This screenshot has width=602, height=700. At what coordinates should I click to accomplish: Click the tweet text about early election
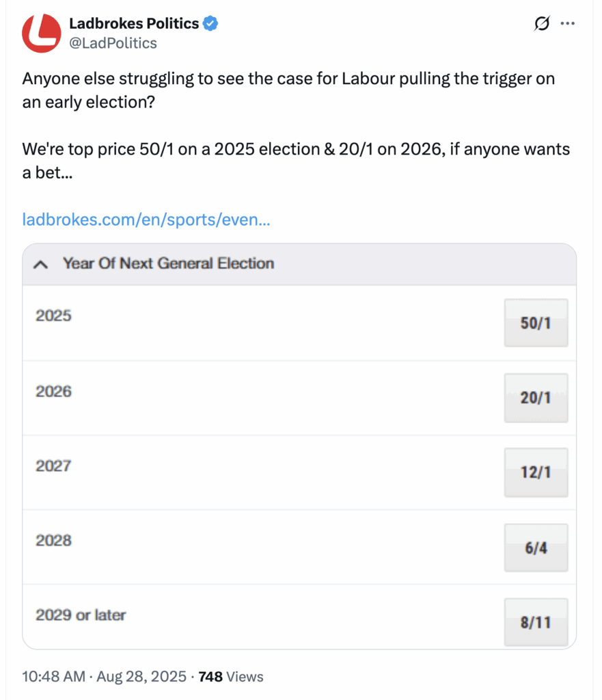click(x=288, y=89)
